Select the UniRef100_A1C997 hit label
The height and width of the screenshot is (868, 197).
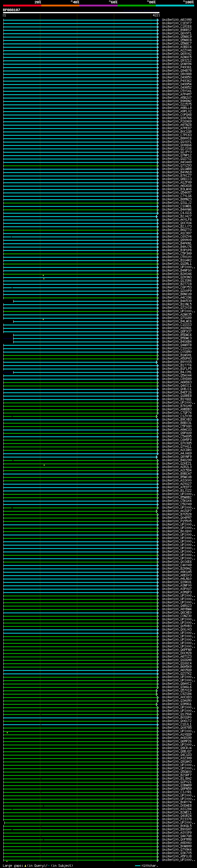177,233
